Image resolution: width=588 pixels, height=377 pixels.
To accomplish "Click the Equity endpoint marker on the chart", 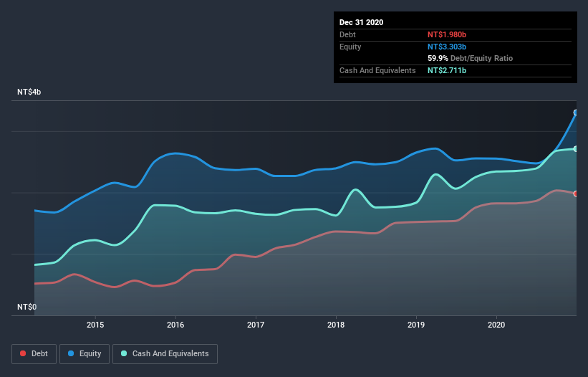I will 576,113.
